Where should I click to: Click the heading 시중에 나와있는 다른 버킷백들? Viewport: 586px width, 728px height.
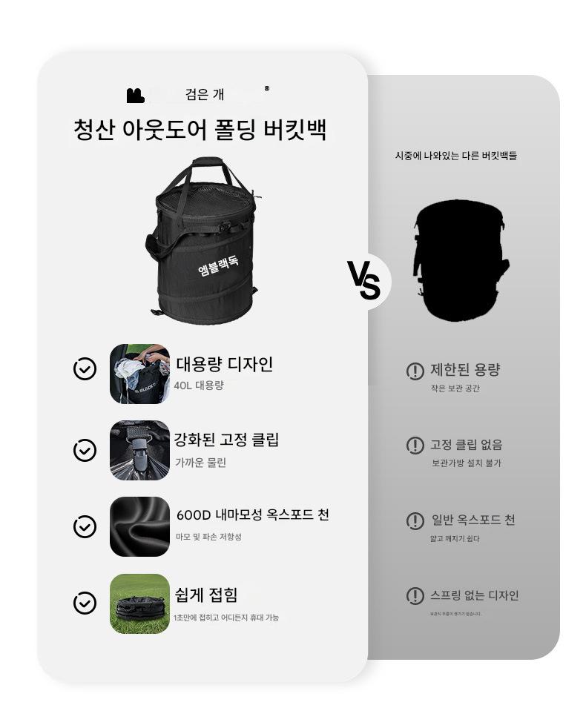(x=456, y=156)
